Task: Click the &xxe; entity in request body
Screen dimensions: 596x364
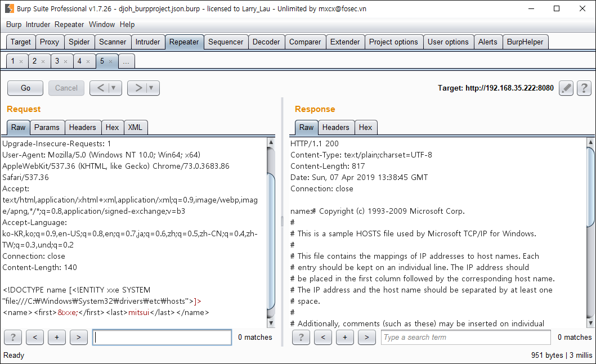Action: coord(68,312)
